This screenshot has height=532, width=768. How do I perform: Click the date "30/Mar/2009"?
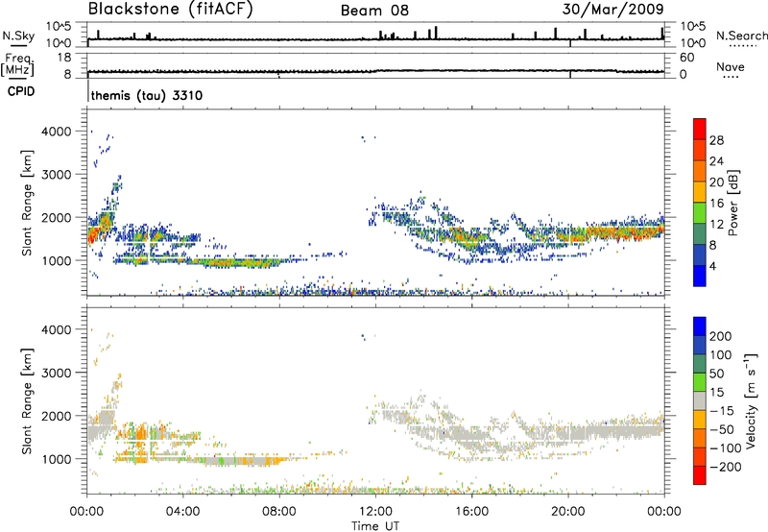point(613,9)
